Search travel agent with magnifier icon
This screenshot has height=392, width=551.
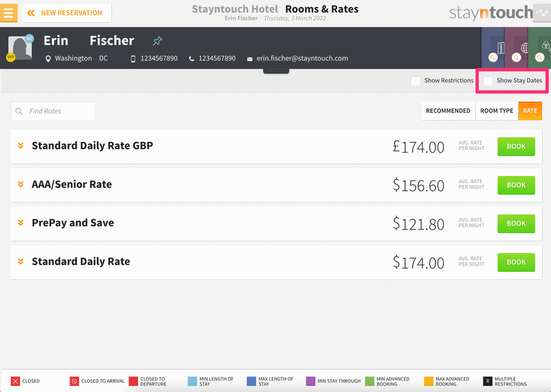tap(516, 57)
